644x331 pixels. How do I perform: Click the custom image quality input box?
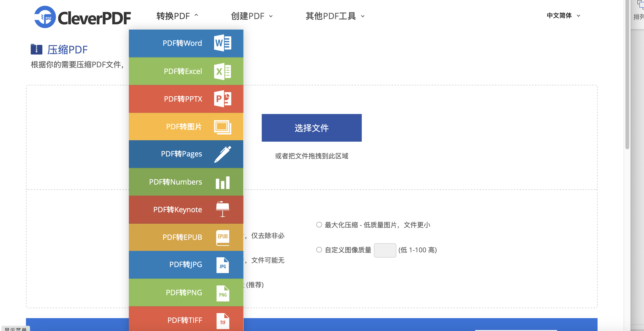[385, 250]
